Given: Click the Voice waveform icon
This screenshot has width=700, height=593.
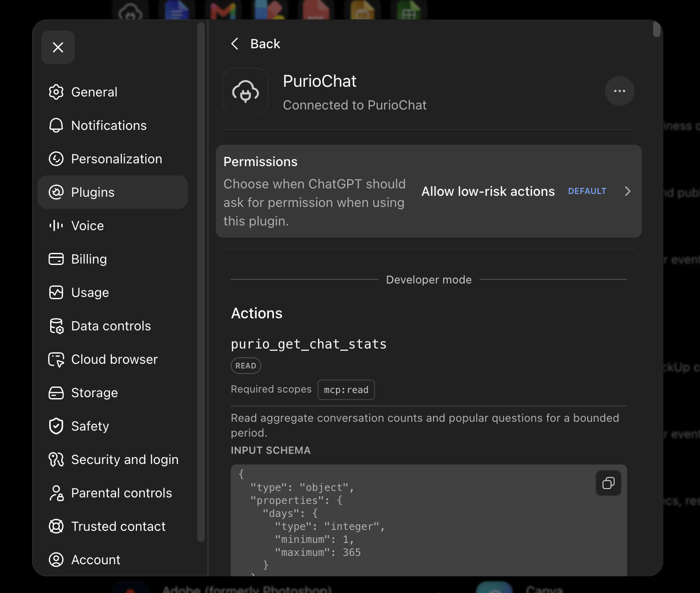Looking at the screenshot, I should click(x=56, y=226).
